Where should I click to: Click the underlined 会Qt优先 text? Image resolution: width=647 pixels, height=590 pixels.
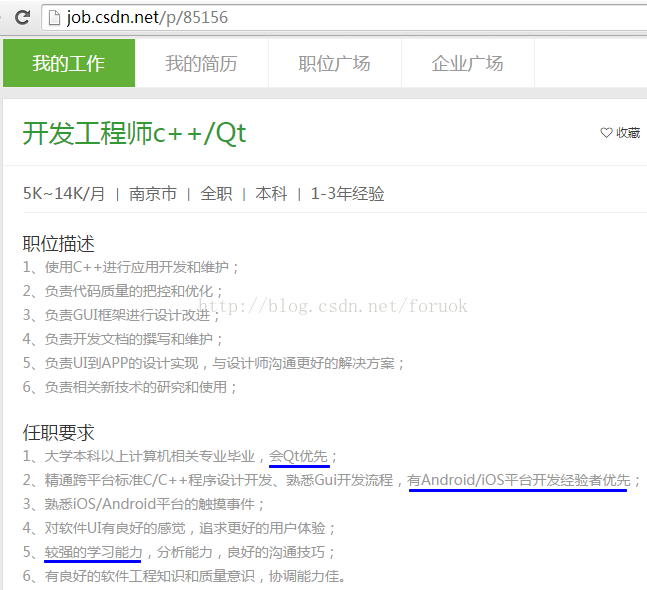click(x=299, y=456)
